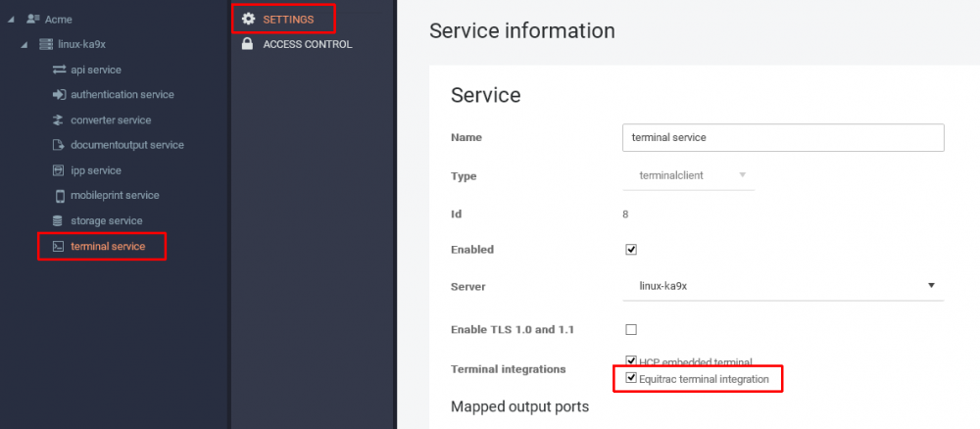Click the documentoutput service file icon

point(59,145)
